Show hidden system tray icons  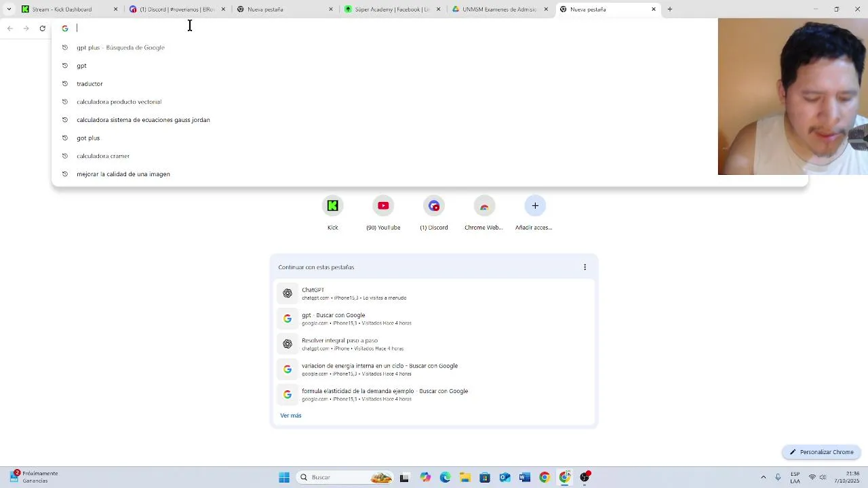(x=763, y=477)
